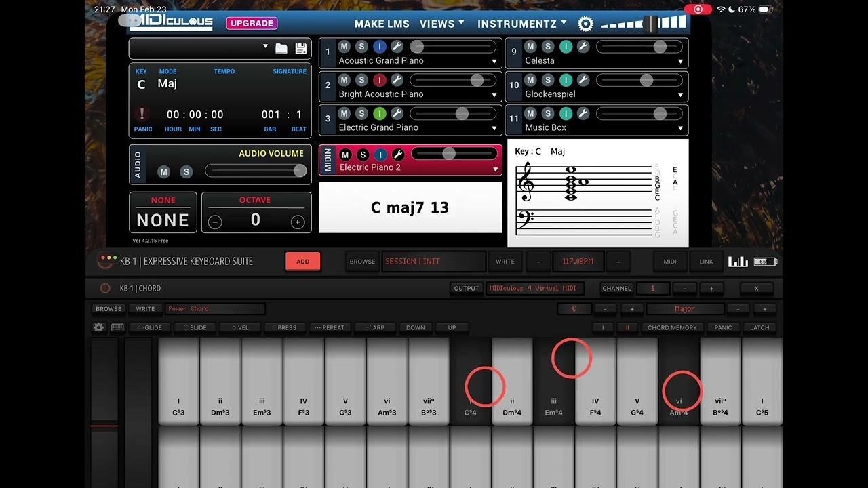Click the KB-1 smiley logo icon

click(x=106, y=260)
